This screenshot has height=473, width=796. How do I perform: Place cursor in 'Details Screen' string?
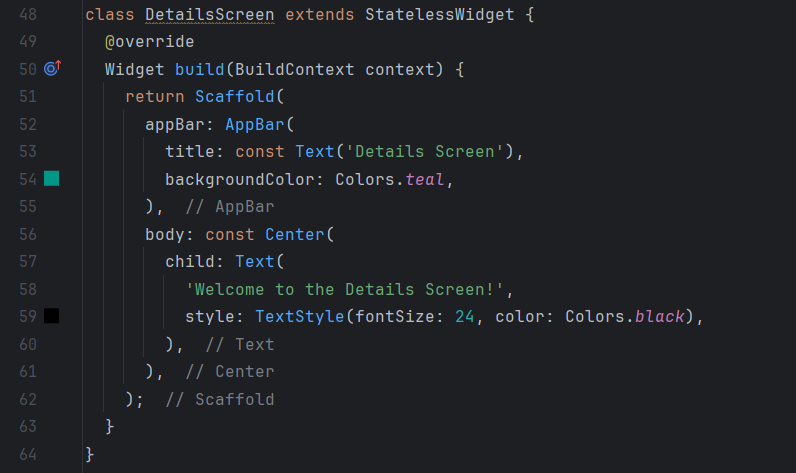(x=424, y=152)
